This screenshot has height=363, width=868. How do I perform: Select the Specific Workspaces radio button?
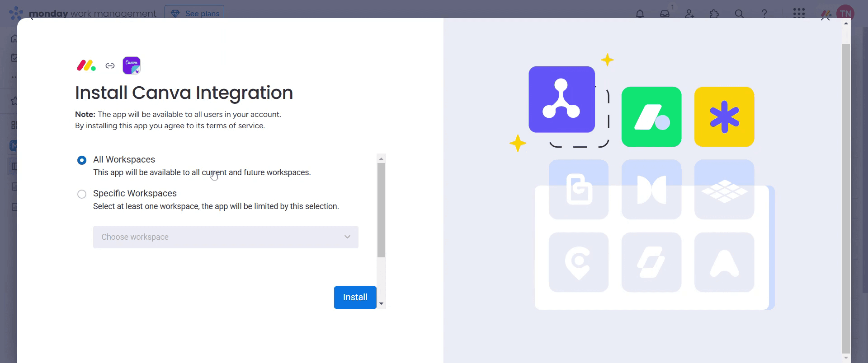pos(82,194)
